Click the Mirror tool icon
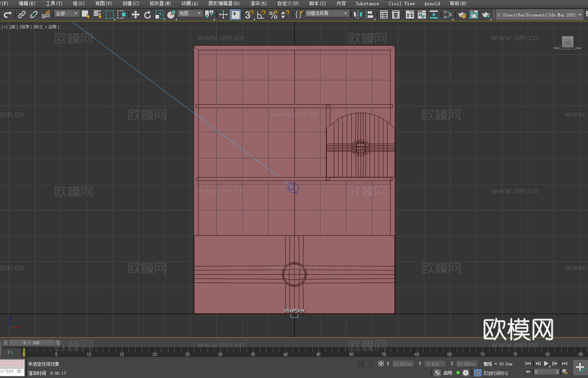The width and height of the screenshot is (588, 378). click(x=358, y=14)
